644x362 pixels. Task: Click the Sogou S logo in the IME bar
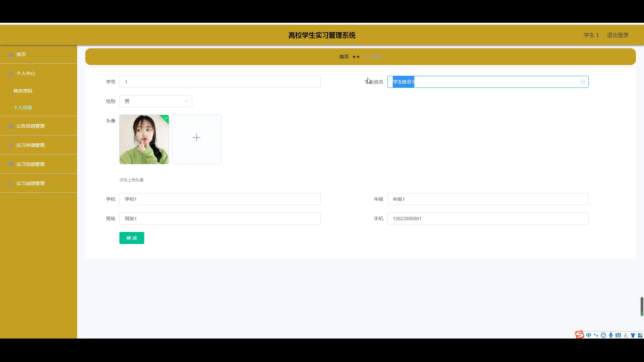tap(579, 335)
